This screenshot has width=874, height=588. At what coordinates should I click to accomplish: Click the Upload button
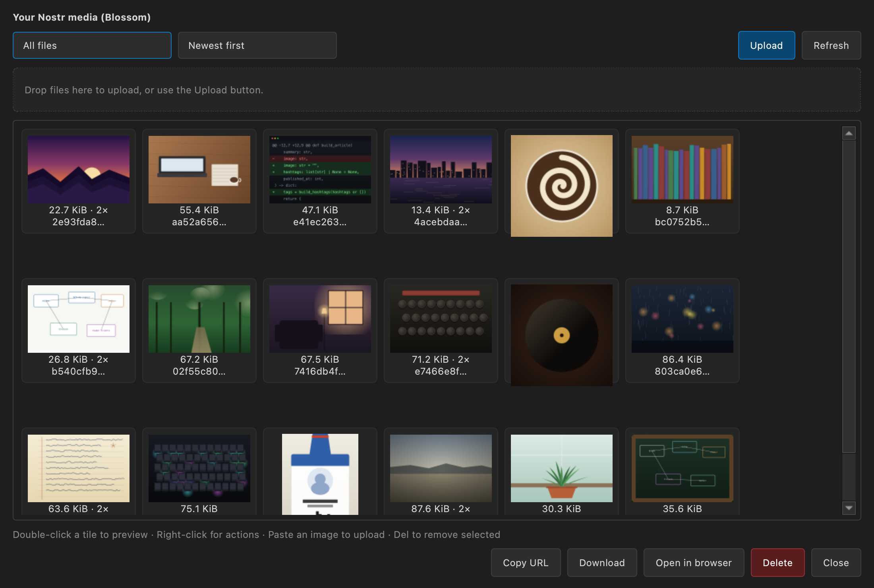tap(766, 45)
